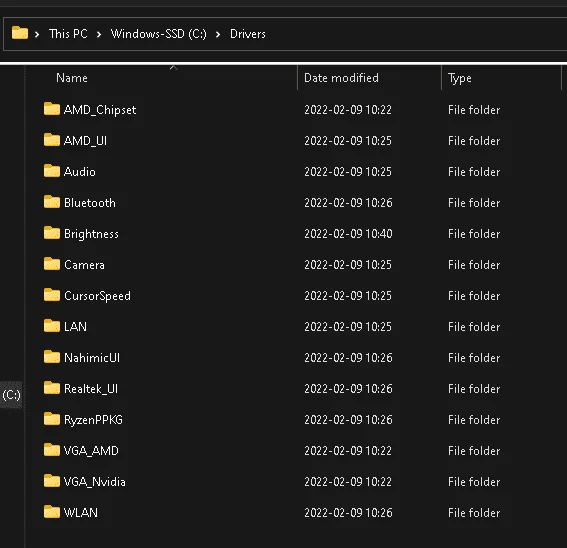Sort by the Type column header
Image resolution: width=567 pixels, height=548 pixels.
(x=460, y=78)
